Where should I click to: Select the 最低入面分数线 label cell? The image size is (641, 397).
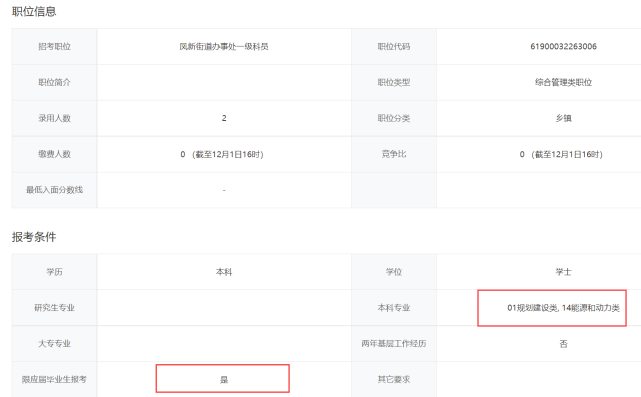54,190
